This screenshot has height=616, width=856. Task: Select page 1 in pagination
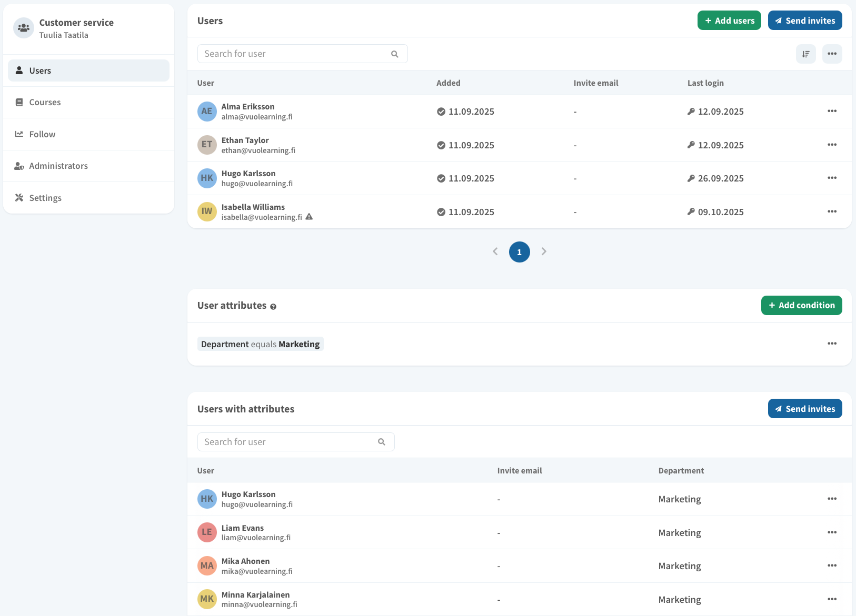[x=519, y=252]
